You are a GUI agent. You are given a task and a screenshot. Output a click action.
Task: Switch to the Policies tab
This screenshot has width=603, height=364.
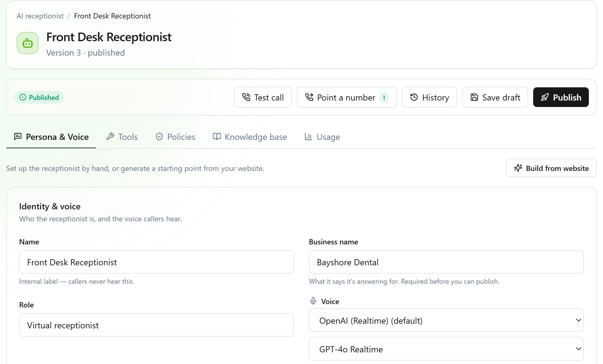[x=175, y=137]
